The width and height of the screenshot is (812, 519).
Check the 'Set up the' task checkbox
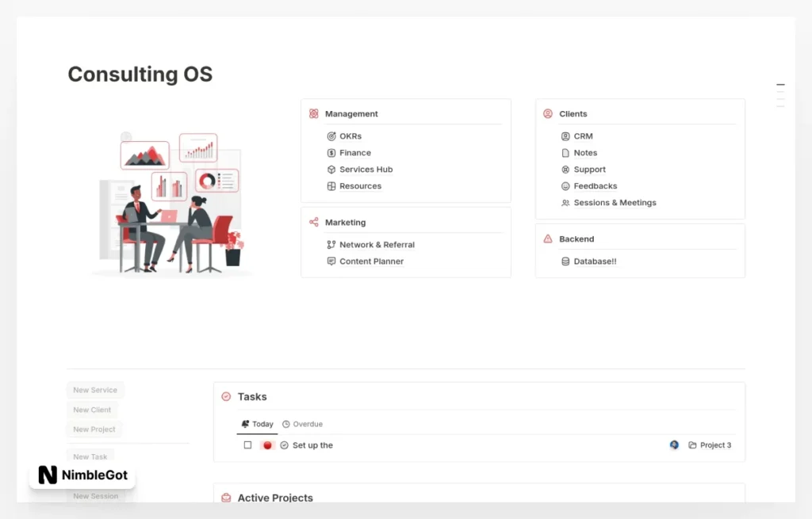point(247,445)
